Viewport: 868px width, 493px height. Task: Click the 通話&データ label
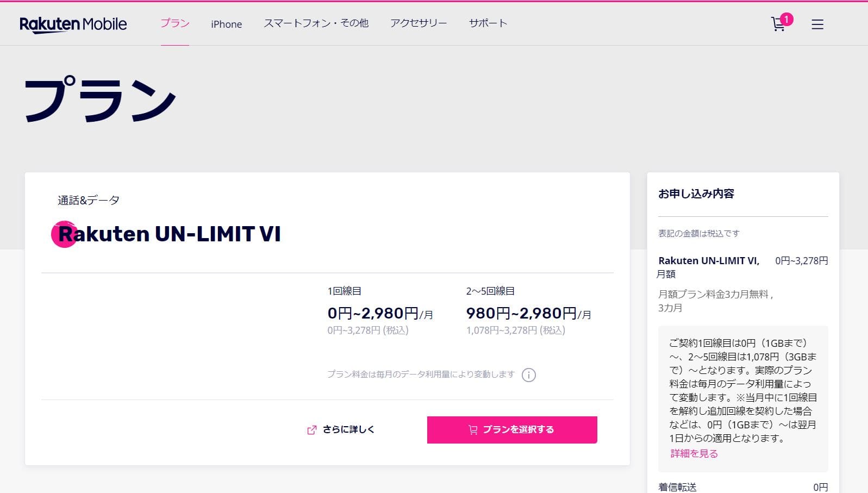[x=89, y=200]
